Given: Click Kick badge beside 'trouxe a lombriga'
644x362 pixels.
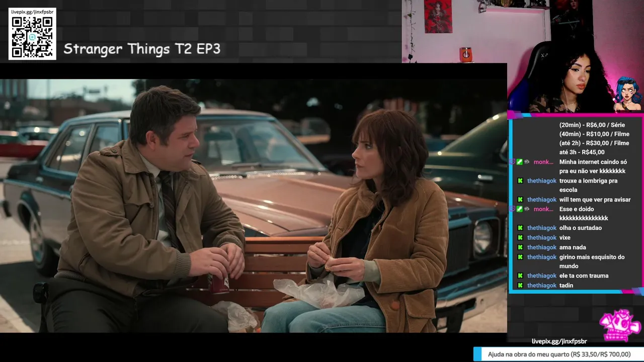Looking at the screenshot, I should pyautogui.click(x=520, y=181).
